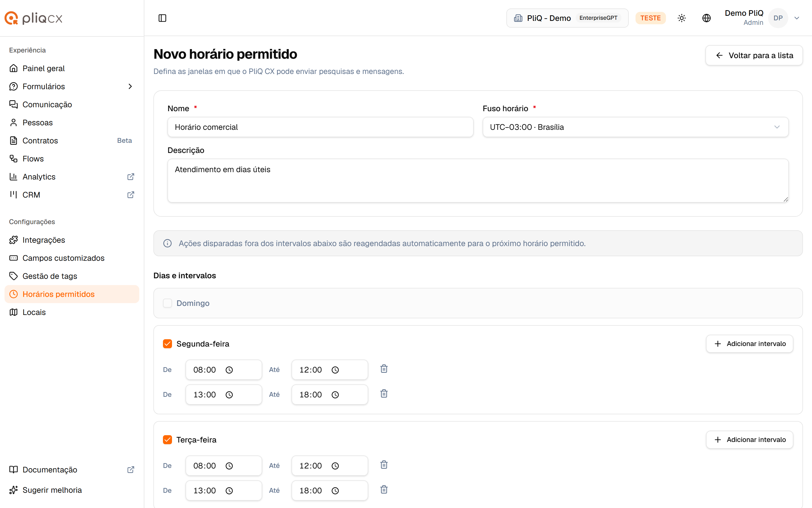Enable the Domingo checkbox
Image resolution: width=812 pixels, height=508 pixels.
(167, 303)
